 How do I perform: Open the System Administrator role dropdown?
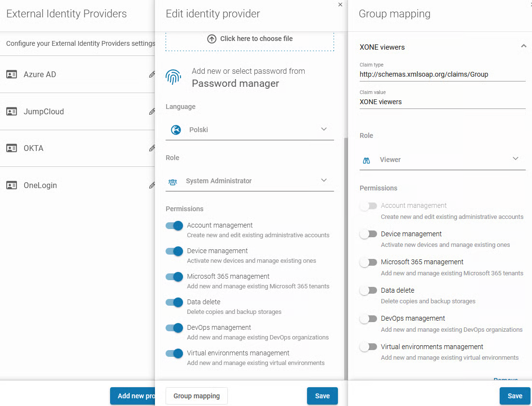coord(323,180)
